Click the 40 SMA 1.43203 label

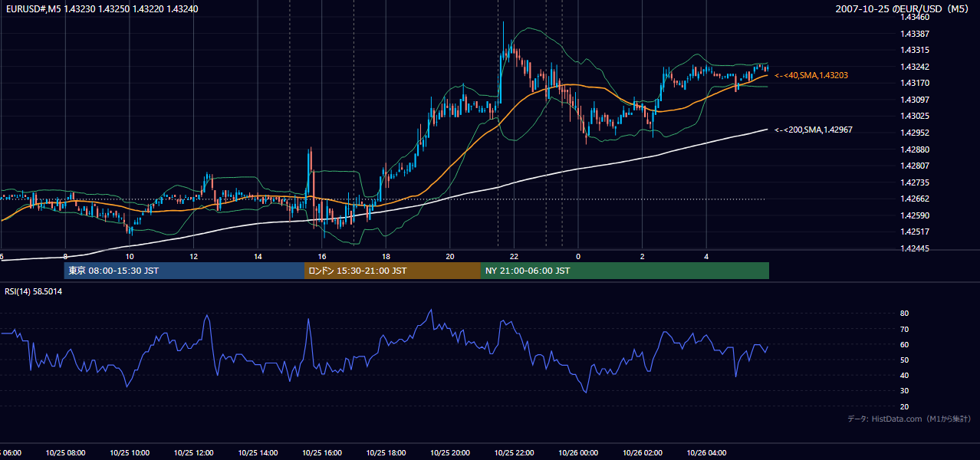pyautogui.click(x=811, y=75)
